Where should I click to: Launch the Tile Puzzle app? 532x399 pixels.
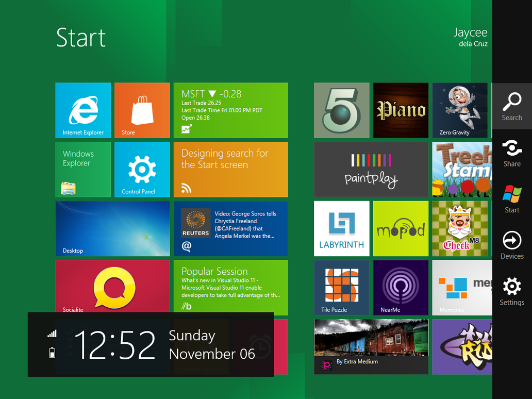click(342, 287)
